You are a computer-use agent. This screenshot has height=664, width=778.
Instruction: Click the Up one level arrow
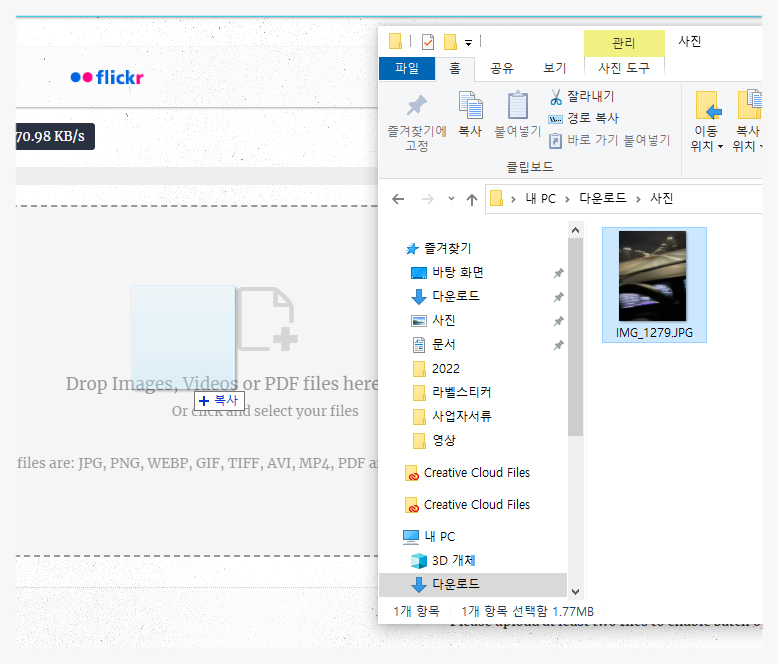point(472,199)
